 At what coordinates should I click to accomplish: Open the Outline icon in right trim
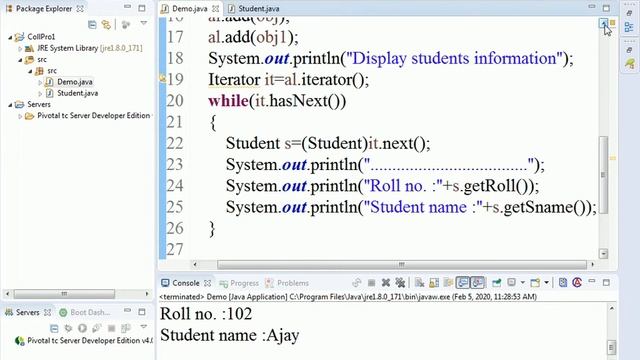click(x=629, y=27)
